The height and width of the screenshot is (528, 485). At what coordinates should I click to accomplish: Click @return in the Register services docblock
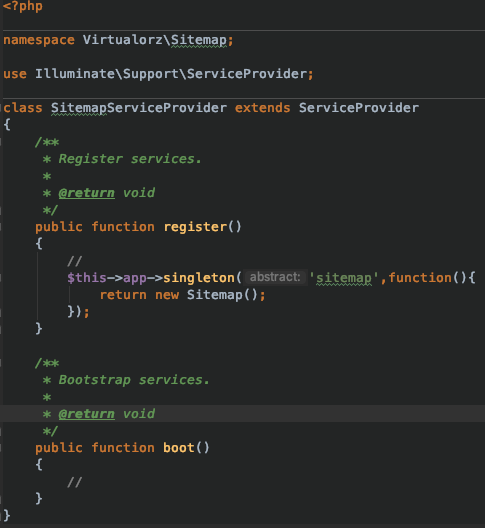[87, 193]
